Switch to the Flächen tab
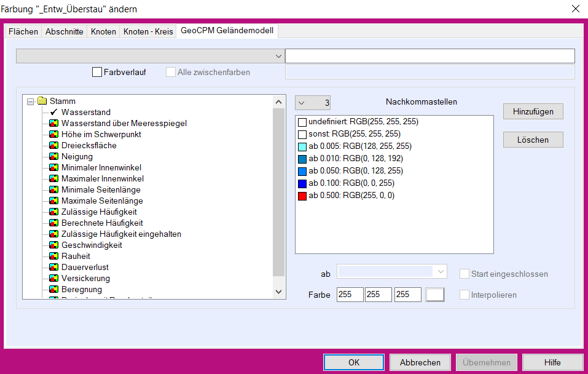Viewport: 588px width, 374px height. point(23,31)
